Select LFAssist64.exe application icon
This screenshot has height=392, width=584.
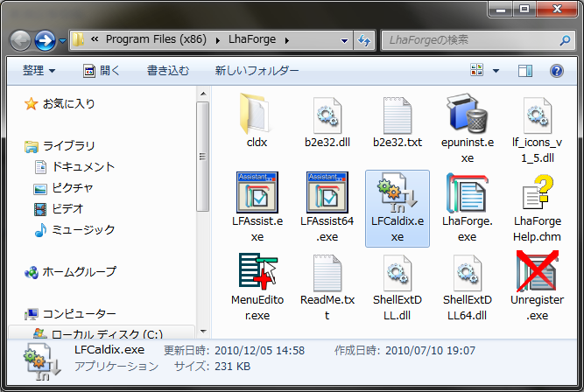[x=327, y=207]
